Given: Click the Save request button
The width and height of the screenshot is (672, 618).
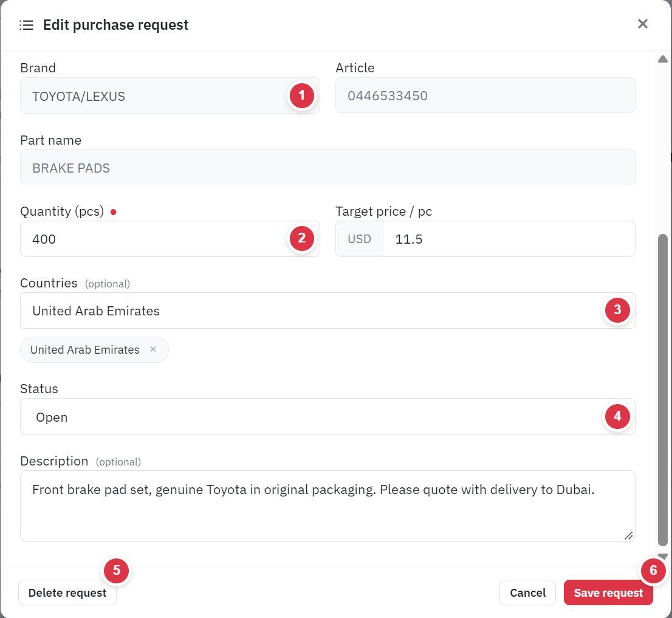Looking at the screenshot, I should [x=608, y=592].
